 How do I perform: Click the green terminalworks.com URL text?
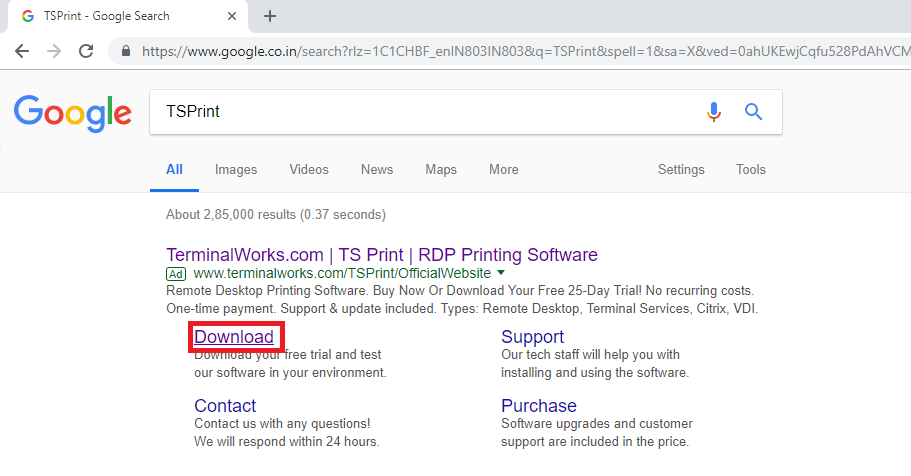click(x=342, y=273)
